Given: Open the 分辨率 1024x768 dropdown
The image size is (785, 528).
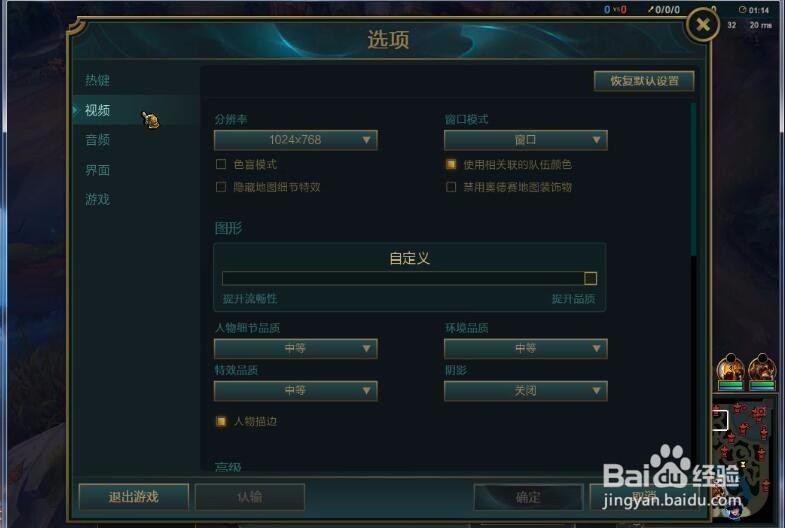Looking at the screenshot, I should pos(295,140).
